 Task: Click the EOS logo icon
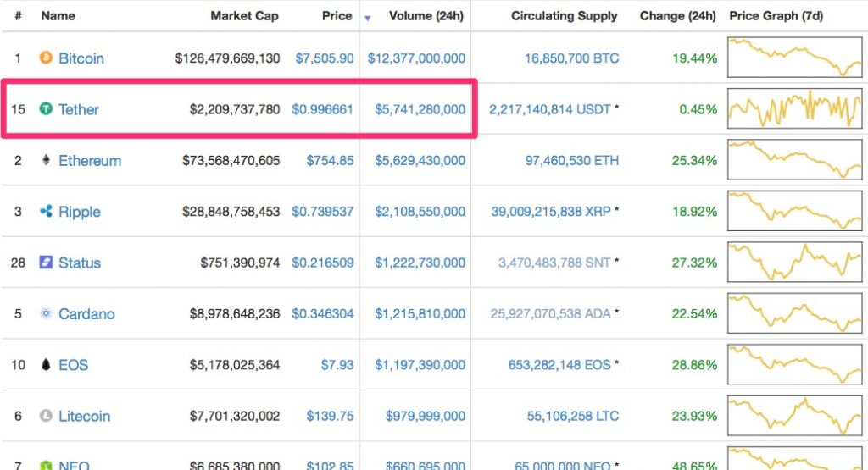point(46,364)
